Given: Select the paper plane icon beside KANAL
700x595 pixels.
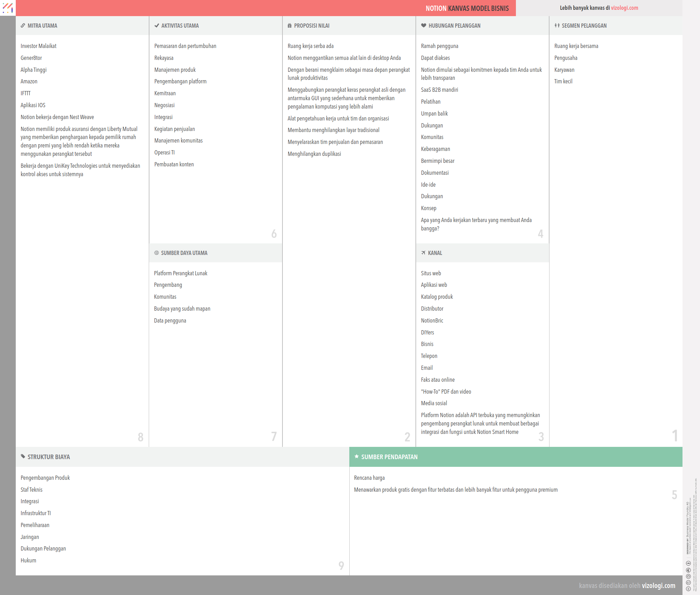Looking at the screenshot, I should pyautogui.click(x=423, y=252).
